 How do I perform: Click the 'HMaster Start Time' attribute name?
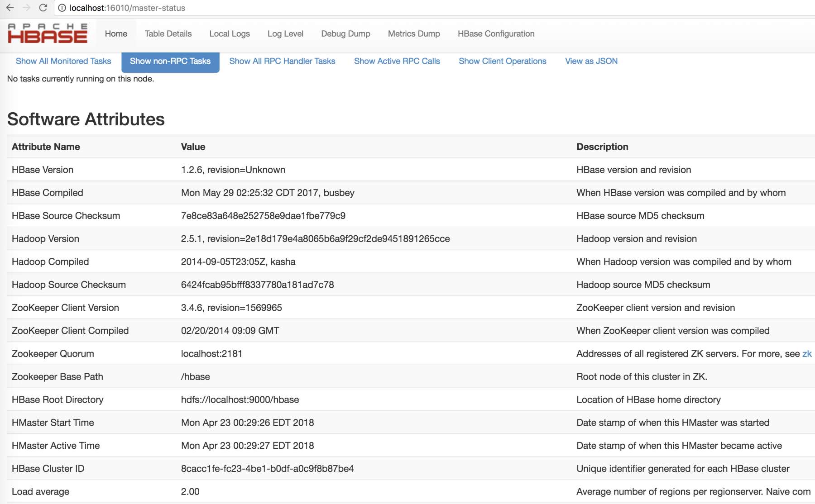coord(53,423)
